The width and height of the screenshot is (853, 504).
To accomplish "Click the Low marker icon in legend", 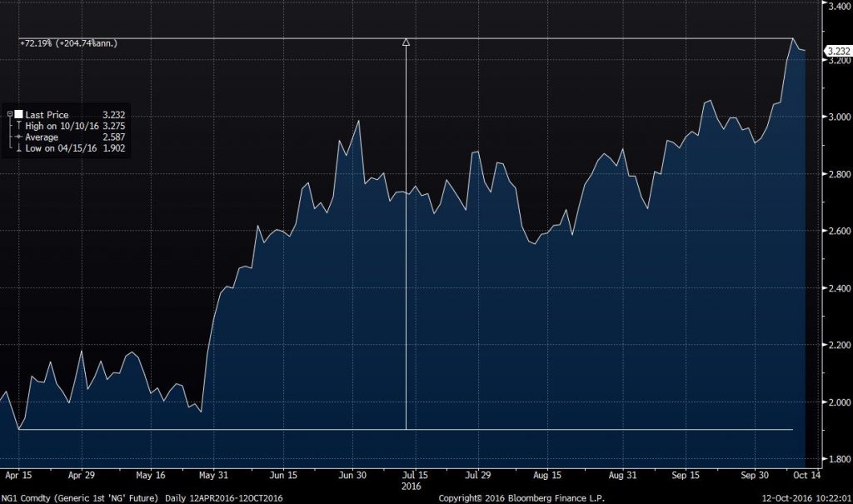I will (17, 147).
